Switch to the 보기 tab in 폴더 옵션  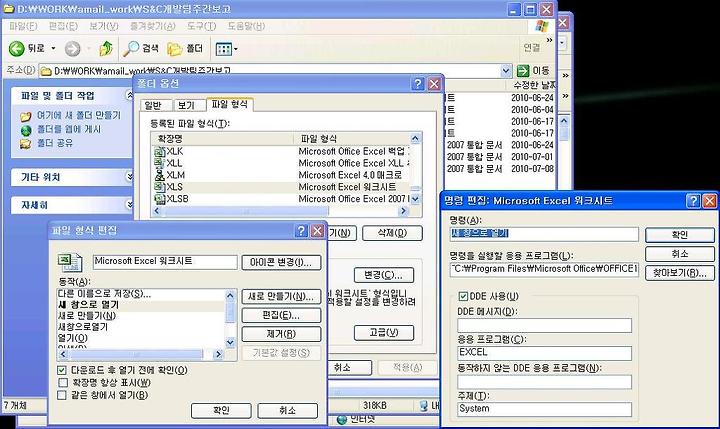click(x=189, y=105)
